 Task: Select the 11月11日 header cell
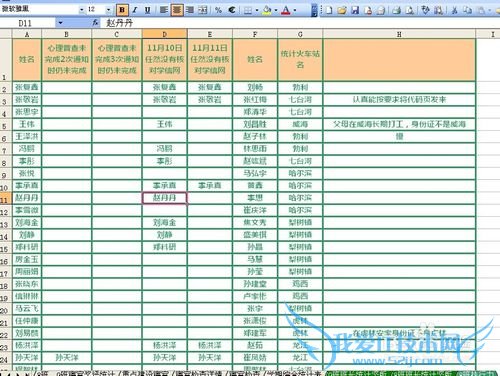pyautogui.click(x=210, y=60)
